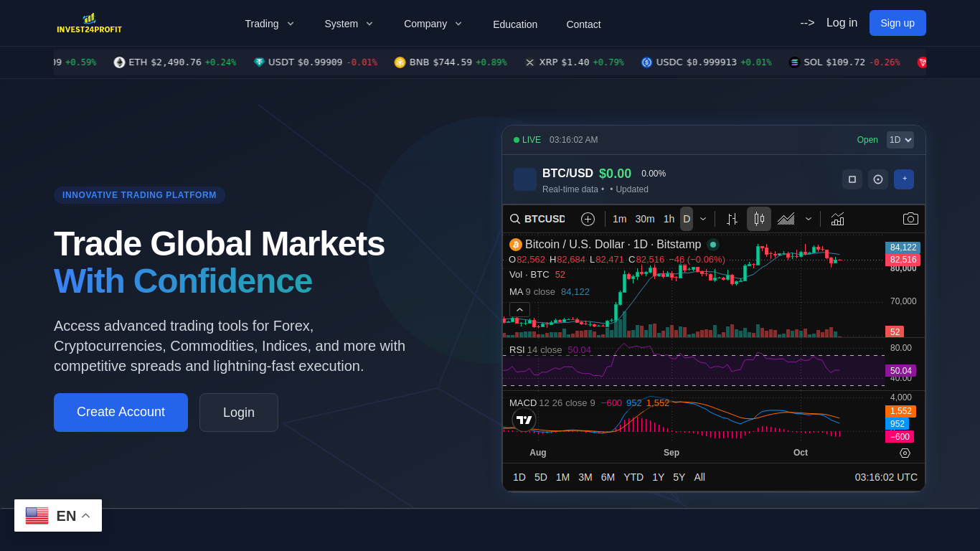The image size is (980, 551).
Task: Set chart range to YTD
Action: pos(633,477)
